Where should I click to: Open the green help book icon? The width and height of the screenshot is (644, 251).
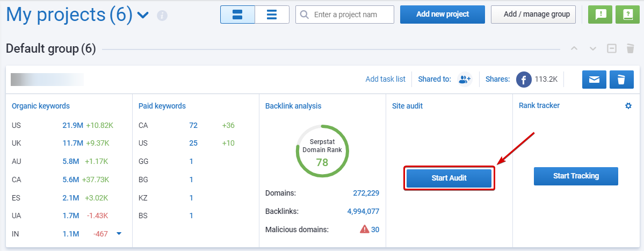tap(627, 15)
